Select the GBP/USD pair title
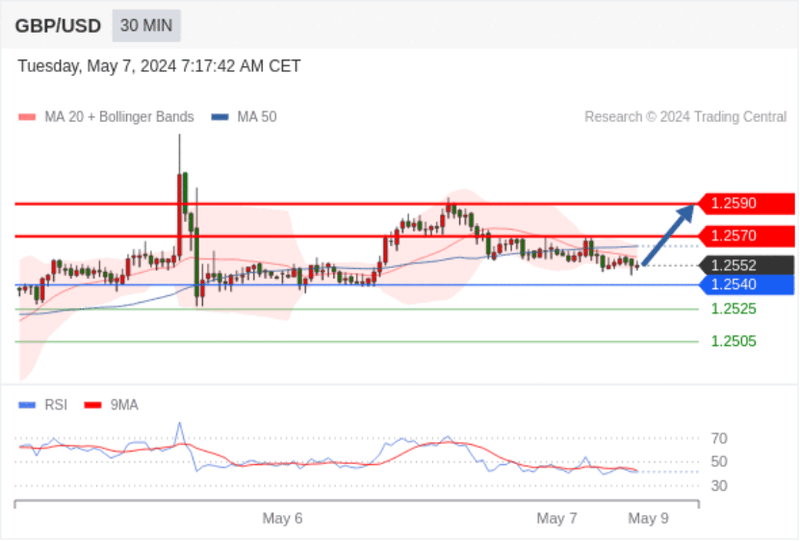Screen dimensions: 800x541 [58, 26]
